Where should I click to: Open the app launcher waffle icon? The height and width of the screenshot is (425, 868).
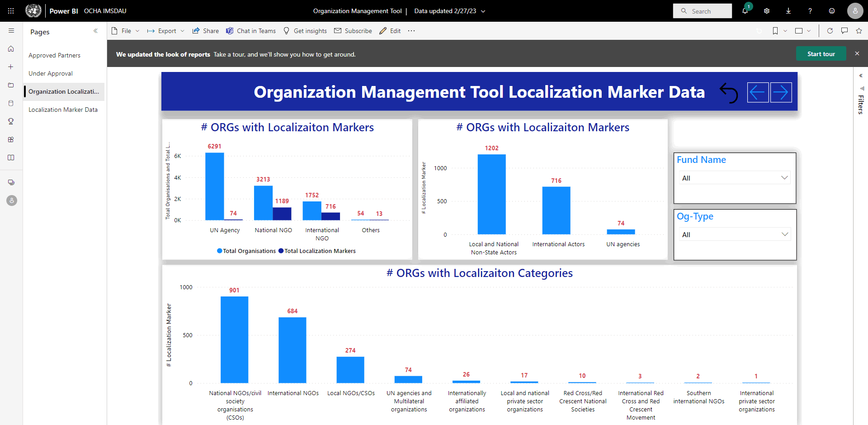tap(11, 11)
